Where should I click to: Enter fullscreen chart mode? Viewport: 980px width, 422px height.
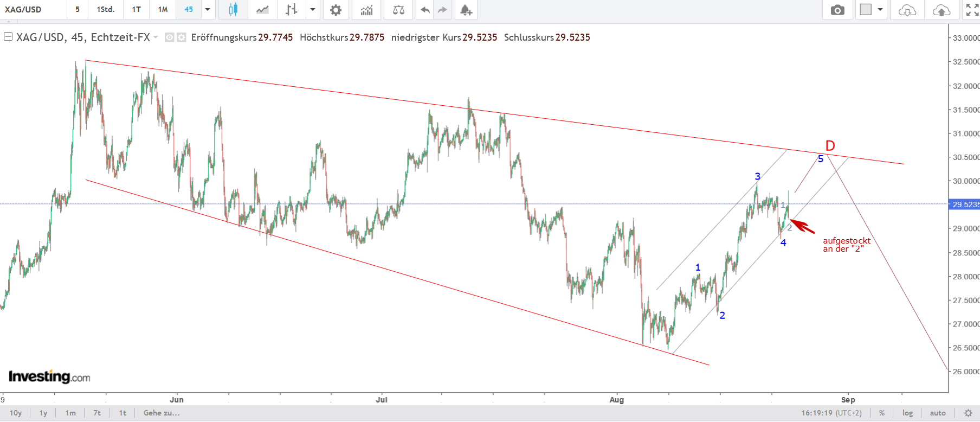[x=972, y=10]
